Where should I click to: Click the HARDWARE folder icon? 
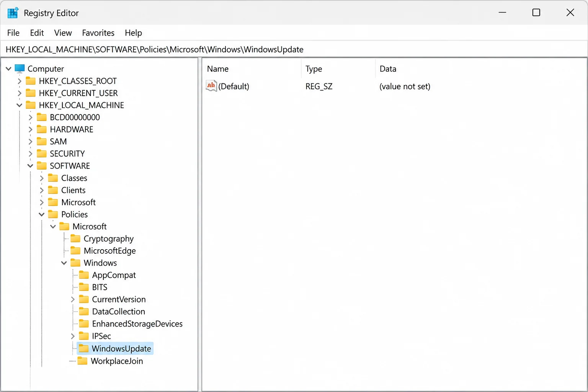[x=42, y=129]
